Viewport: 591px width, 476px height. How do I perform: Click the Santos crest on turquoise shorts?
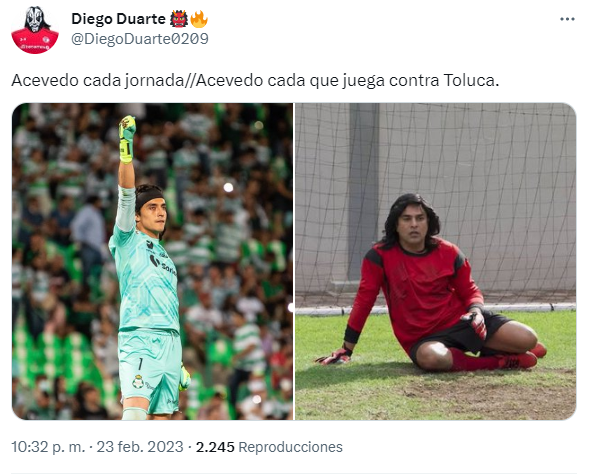(138, 381)
